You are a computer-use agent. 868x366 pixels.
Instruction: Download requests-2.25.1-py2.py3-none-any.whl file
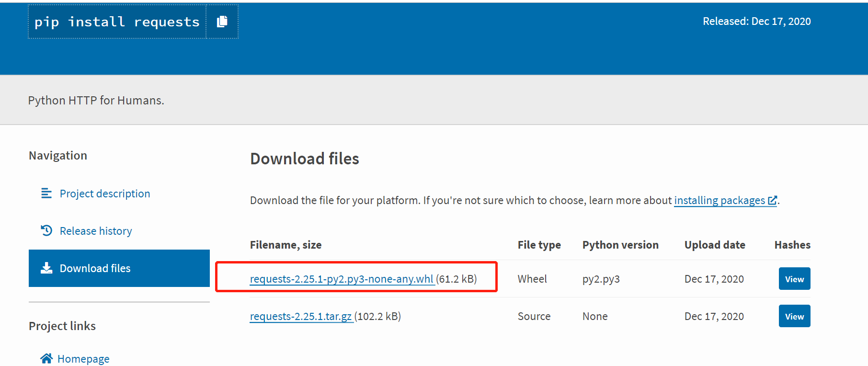pos(342,279)
